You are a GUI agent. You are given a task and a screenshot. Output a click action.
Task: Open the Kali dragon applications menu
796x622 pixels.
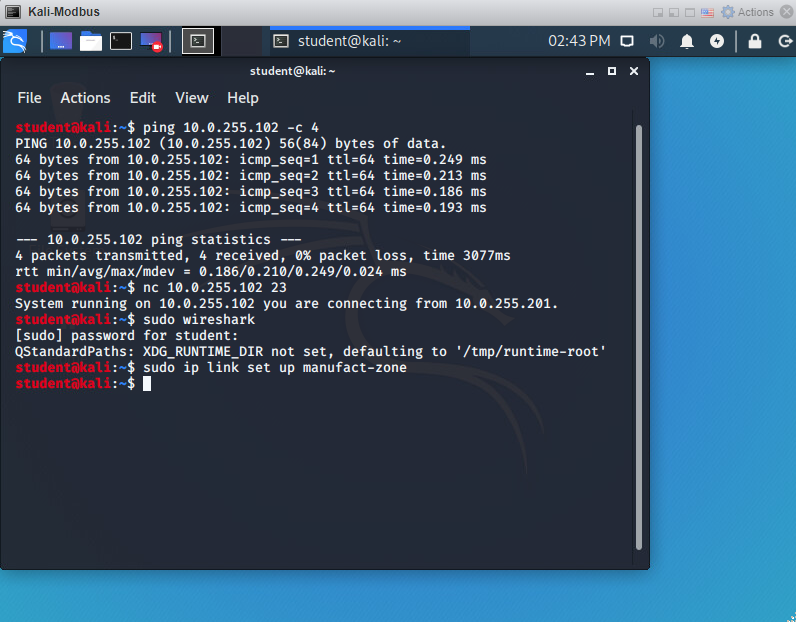(x=14, y=41)
